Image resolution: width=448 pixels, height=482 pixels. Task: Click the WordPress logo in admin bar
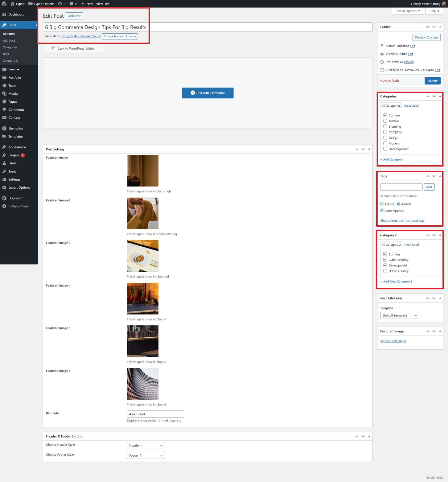(4, 4)
